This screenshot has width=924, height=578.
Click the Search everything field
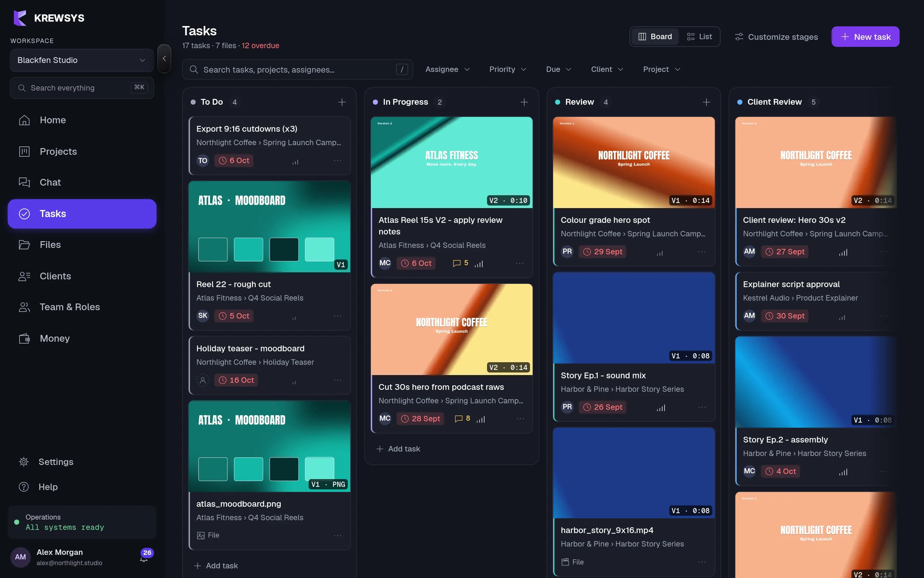[82, 88]
